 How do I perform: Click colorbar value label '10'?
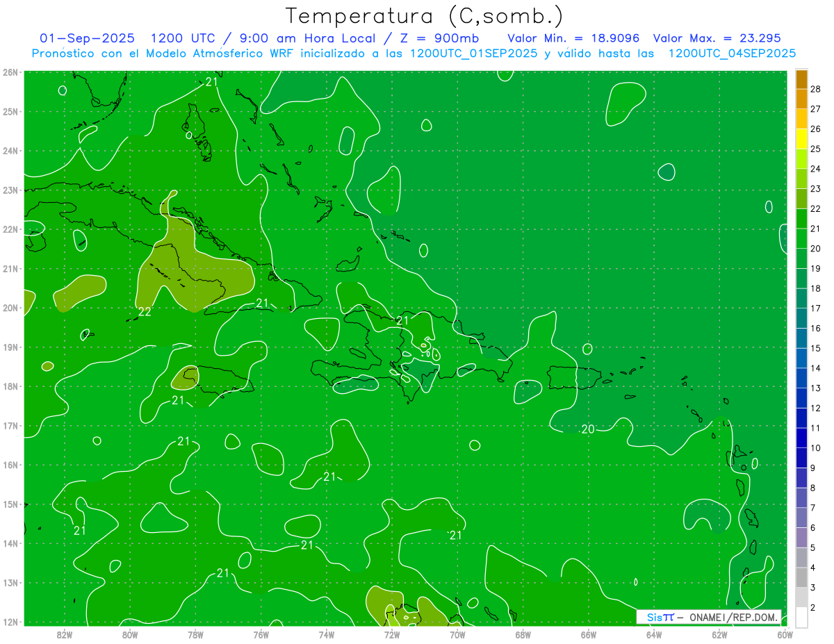click(816, 448)
